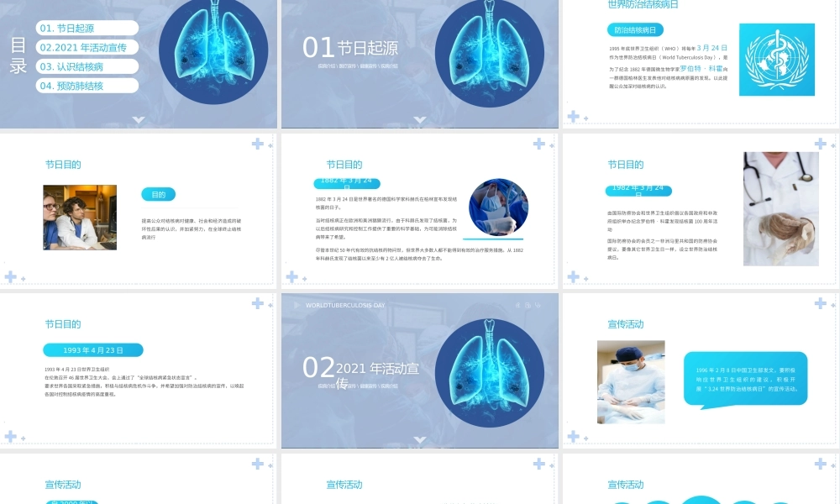Click the 目的 pill button
Image resolution: width=840 pixels, height=504 pixels.
click(x=158, y=195)
